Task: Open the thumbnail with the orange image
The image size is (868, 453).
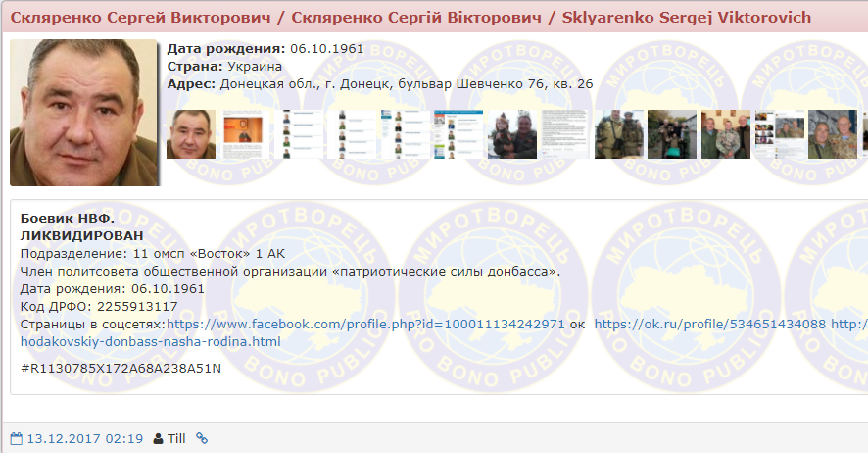Action: 244,134
